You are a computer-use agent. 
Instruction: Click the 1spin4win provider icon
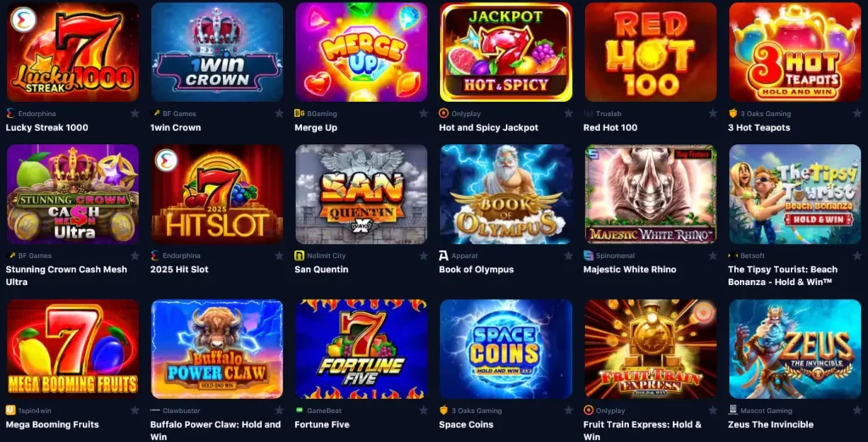(10, 411)
